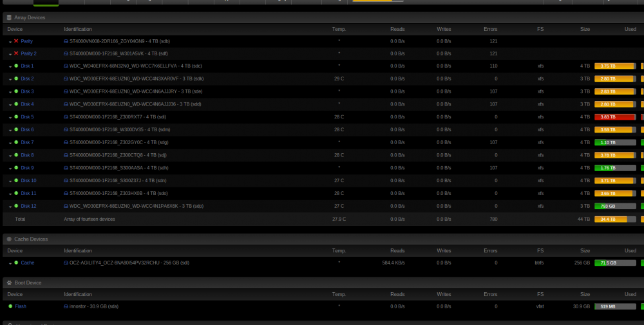
Task: Click the green status ball for Disk 1
Action: pos(16,66)
